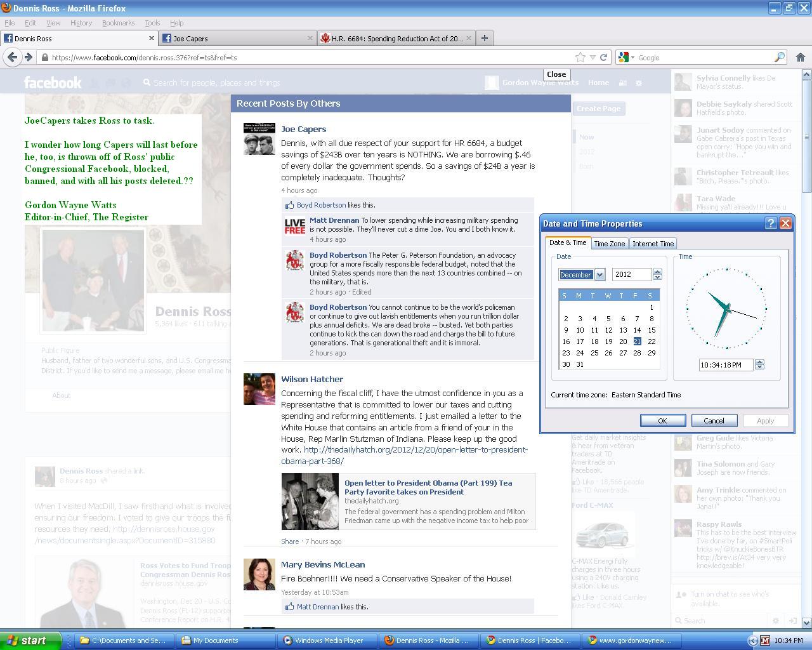Viewport: 812px width, 650px height.
Task: Decrease the year with the down arrow
Action: (657, 277)
